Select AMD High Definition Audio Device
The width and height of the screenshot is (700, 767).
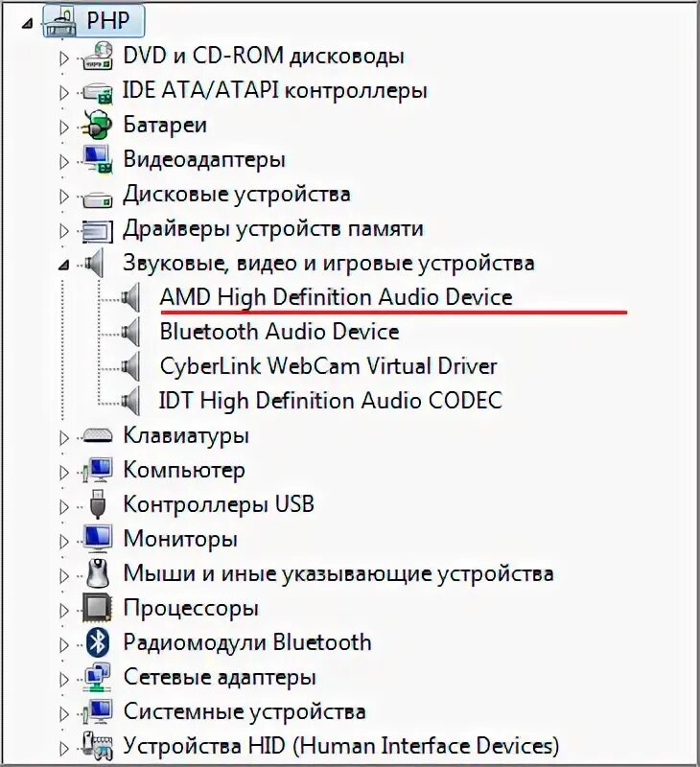336,297
